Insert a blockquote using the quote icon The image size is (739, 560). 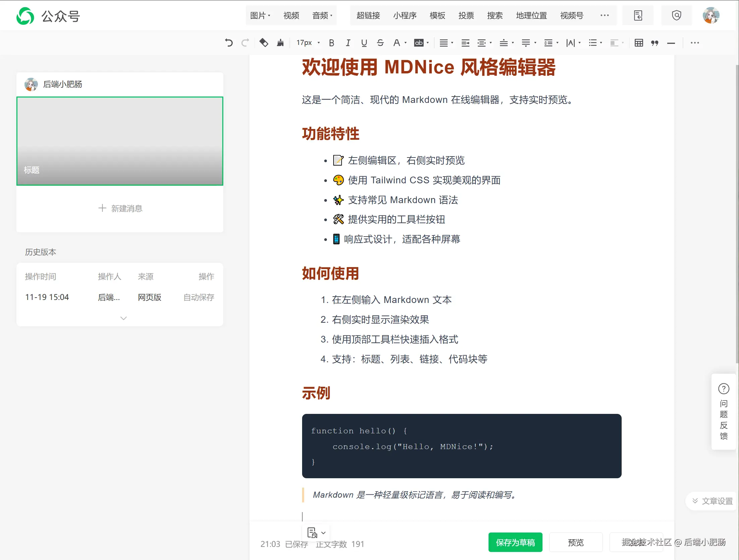655,43
